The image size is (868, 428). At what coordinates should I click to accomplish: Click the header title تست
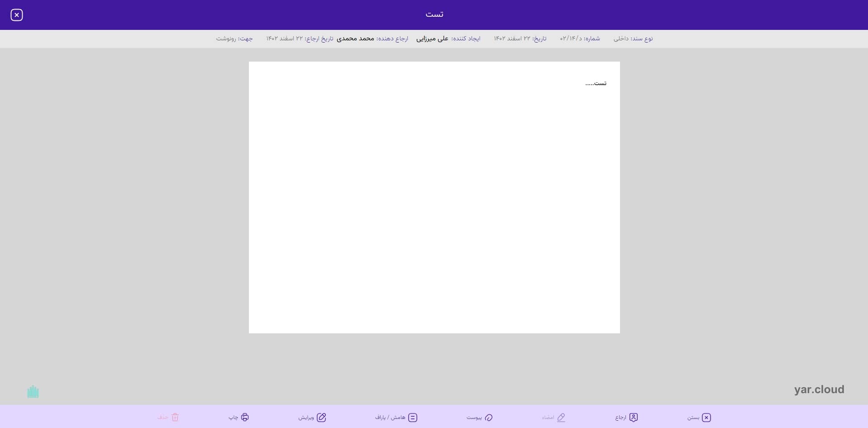click(x=434, y=14)
